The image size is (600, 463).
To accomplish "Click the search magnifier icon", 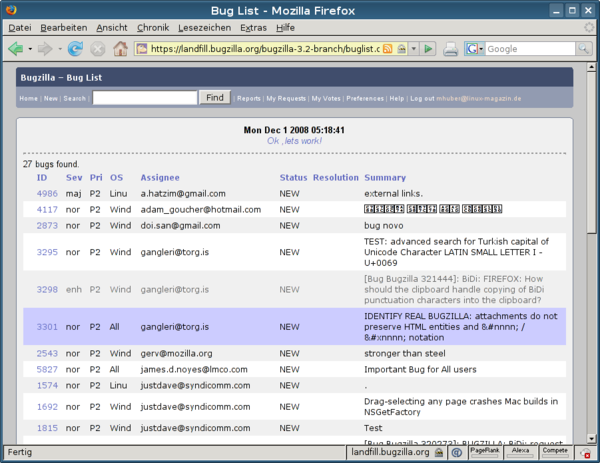I will pyautogui.click(x=583, y=49).
